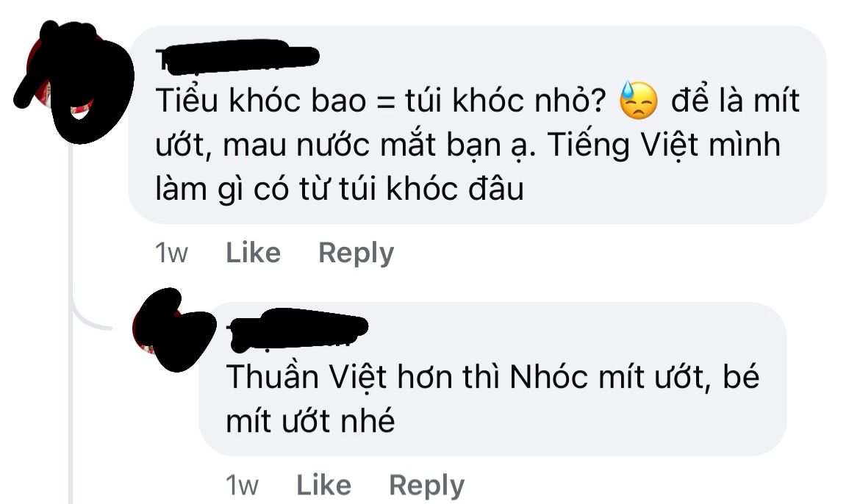The image size is (860, 504).
Task: Open the first comment's 1w timestamp
Action: 172,253
